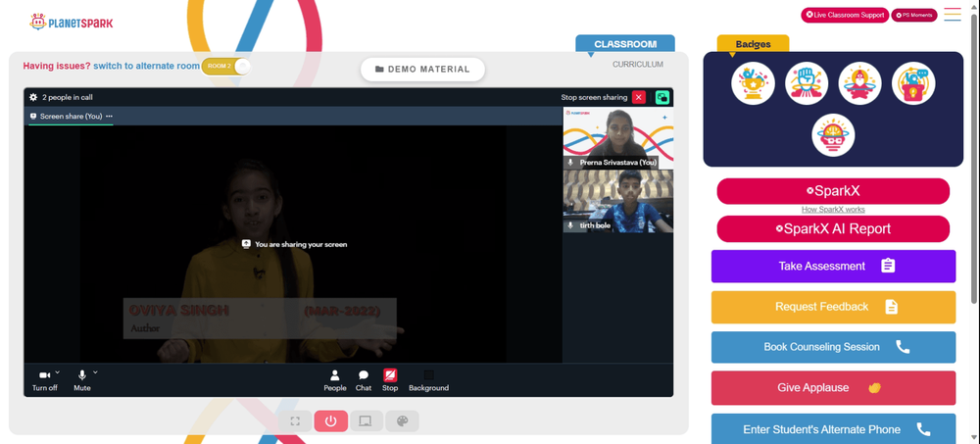Open the People panel
This screenshot has width=980, height=444.
click(x=335, y=380)
